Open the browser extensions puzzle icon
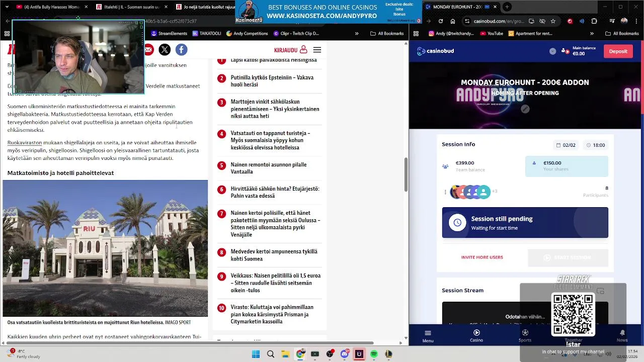This screenshot has width=644, height=362. click(x=594, y=21)
